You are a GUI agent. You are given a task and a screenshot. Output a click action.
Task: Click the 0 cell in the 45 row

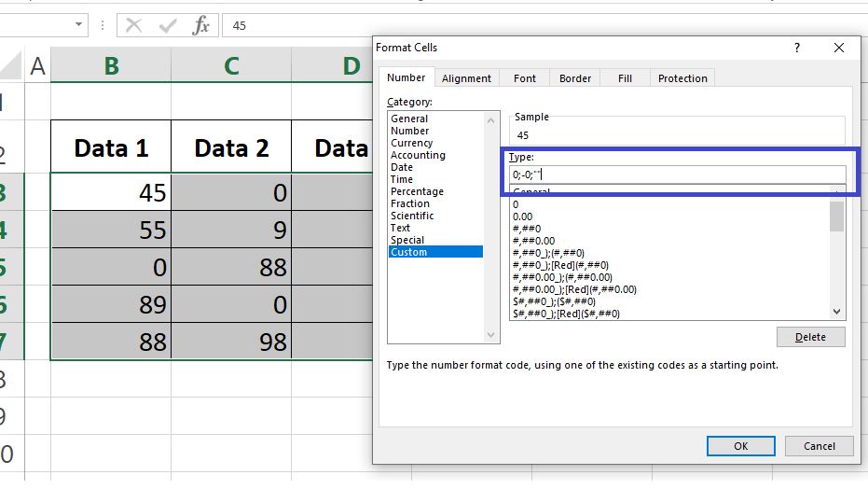pos(231,192)
